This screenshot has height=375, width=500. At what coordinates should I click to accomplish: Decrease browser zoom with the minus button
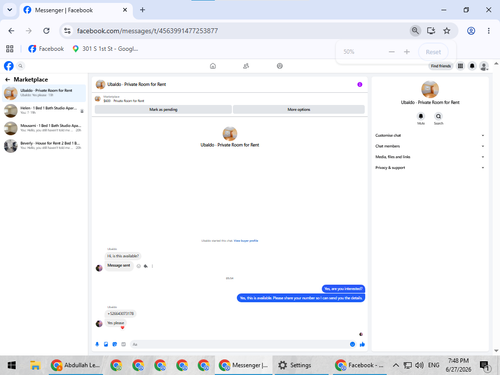point(392,52)
